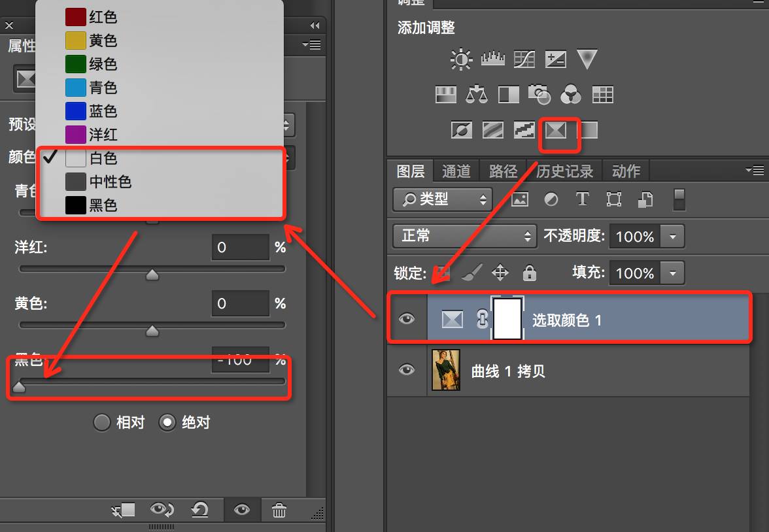Image resolution: width=769 pixels, height=532 pixels.
Task: Open the Layers panel options menu
Action: pyautogui.click(x=755, y=170)
